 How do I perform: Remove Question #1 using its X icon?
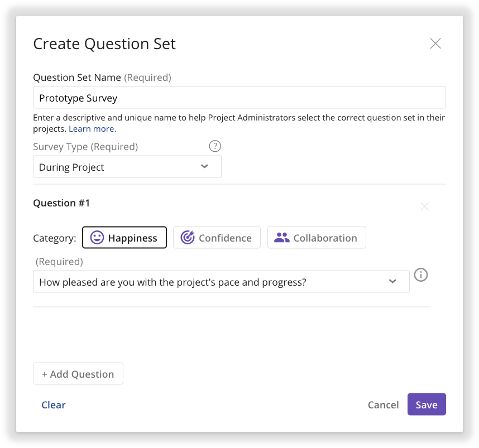point(425,206)
